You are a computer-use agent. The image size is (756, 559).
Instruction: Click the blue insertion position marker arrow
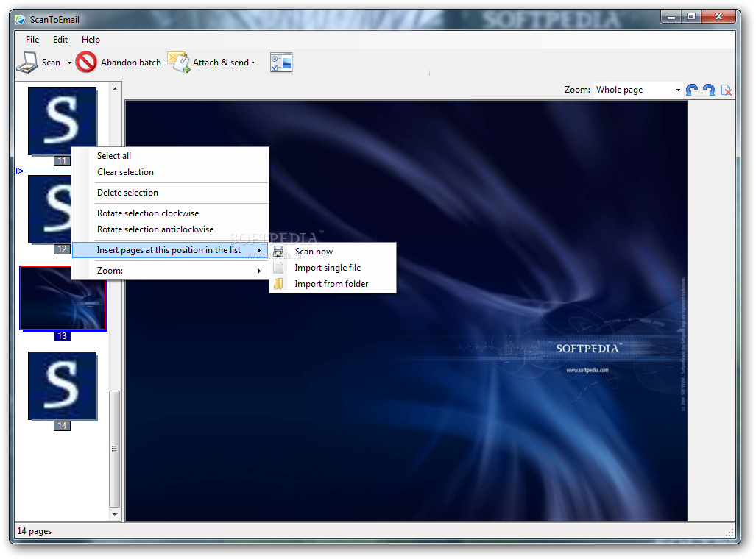point(20,171)
